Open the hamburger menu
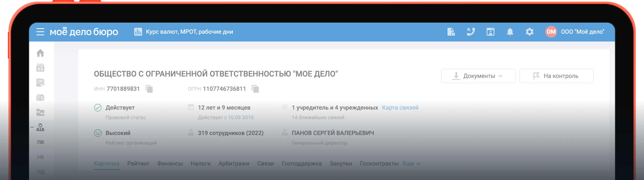Screen dimensions: 644x180 click(40, 32)
